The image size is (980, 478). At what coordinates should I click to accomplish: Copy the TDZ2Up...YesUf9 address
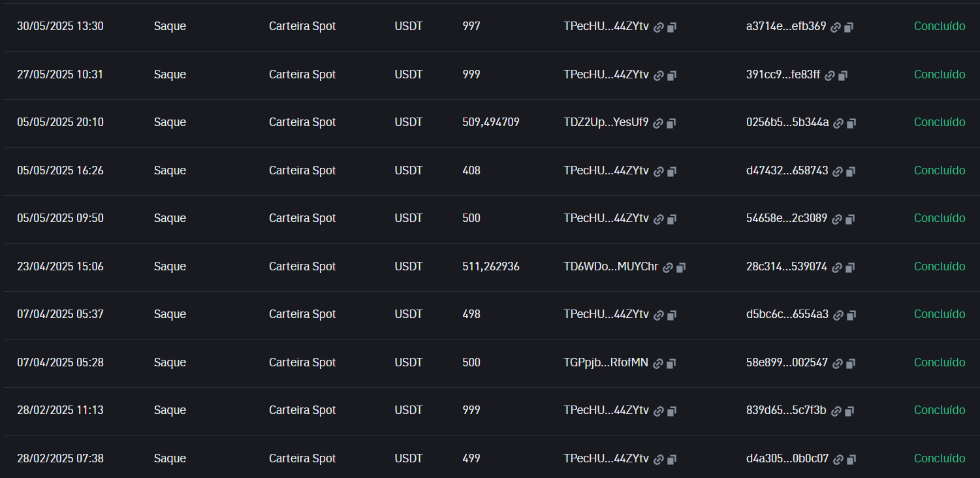[671, 123]
